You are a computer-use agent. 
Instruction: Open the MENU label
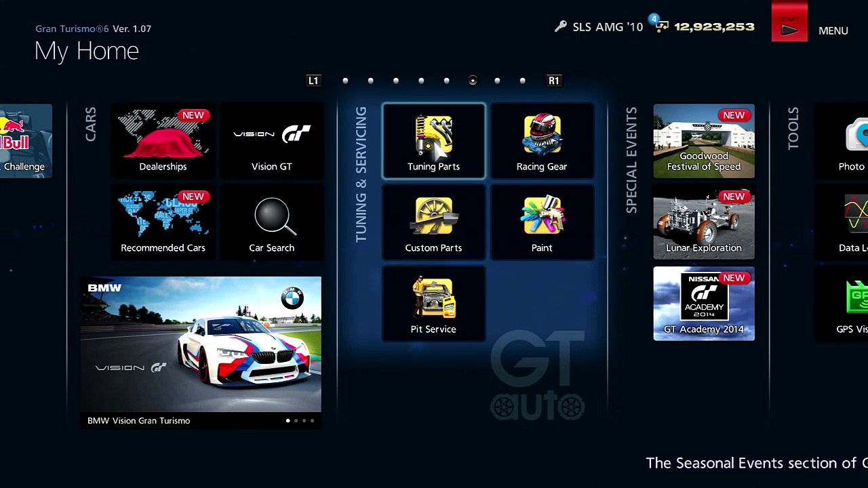click(833, 30)
